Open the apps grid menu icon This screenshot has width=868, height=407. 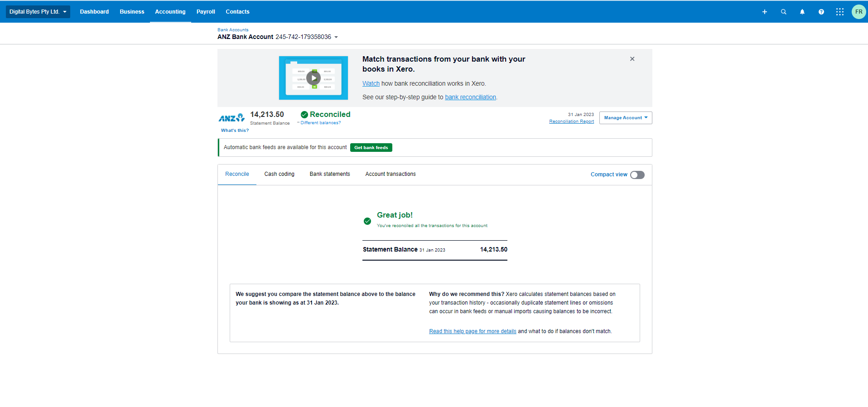click(x=839, y=12)
